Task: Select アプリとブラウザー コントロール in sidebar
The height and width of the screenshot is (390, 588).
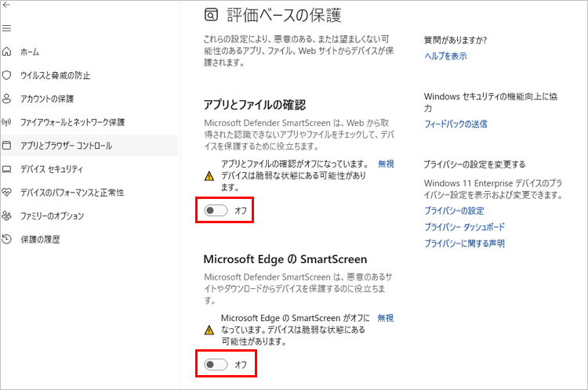Action: click(66, 146)
